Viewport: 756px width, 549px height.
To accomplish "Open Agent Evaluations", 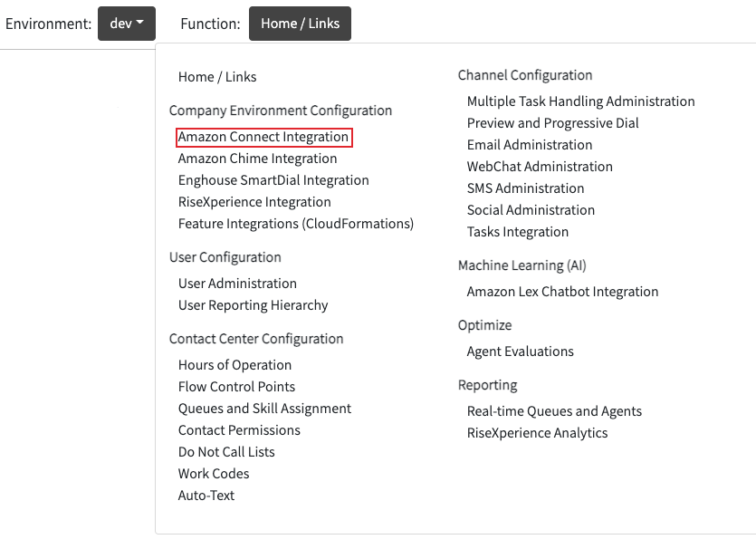I will click(521, 352).
